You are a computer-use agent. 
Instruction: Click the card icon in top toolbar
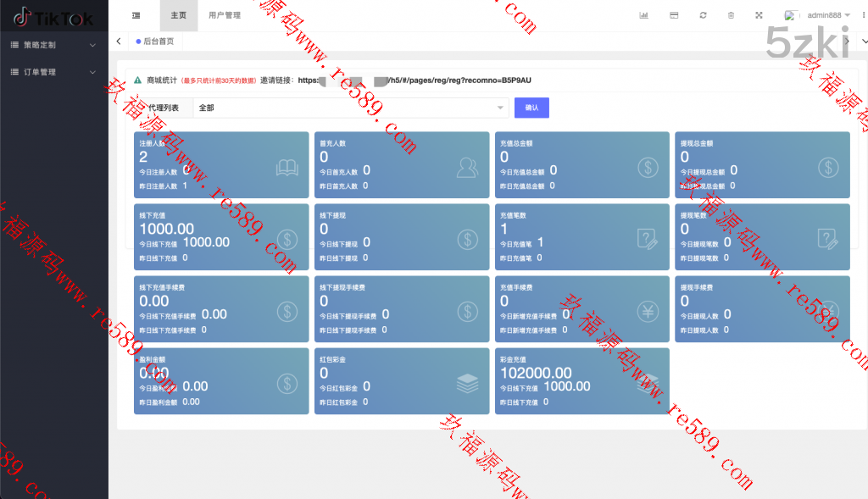point(673,15)
